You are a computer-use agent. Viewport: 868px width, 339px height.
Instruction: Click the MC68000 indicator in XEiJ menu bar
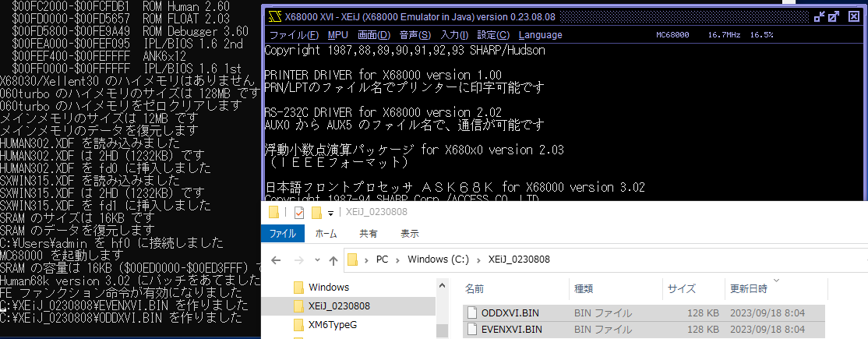point(672,35)
